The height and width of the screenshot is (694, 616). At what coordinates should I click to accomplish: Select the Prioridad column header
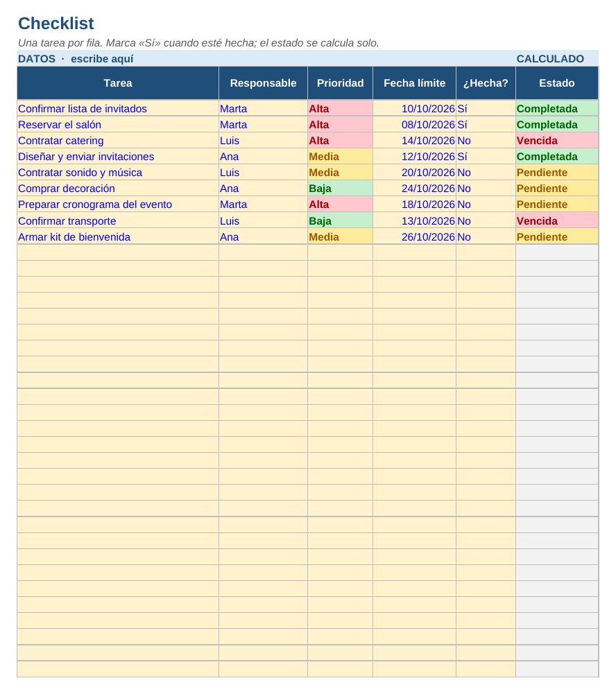click(340, 83)
